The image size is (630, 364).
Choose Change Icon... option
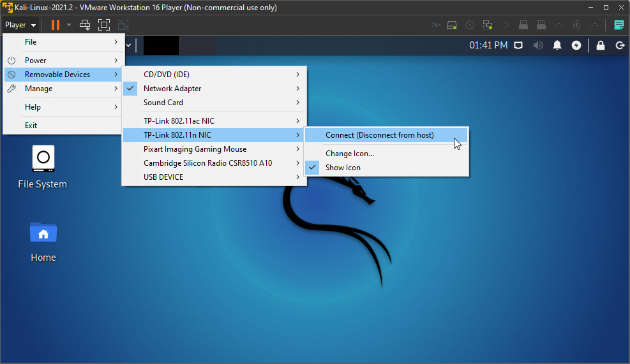[349, 154]
